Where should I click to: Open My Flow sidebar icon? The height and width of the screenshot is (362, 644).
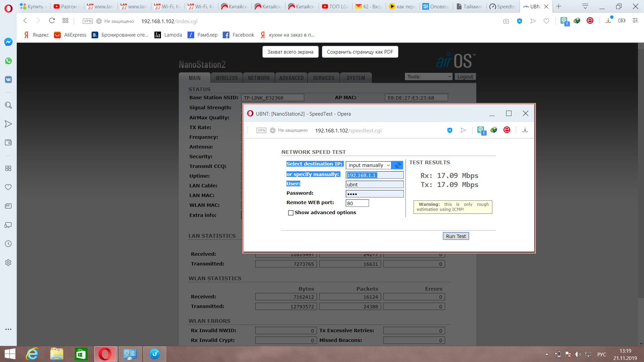[x=8, y=124]
